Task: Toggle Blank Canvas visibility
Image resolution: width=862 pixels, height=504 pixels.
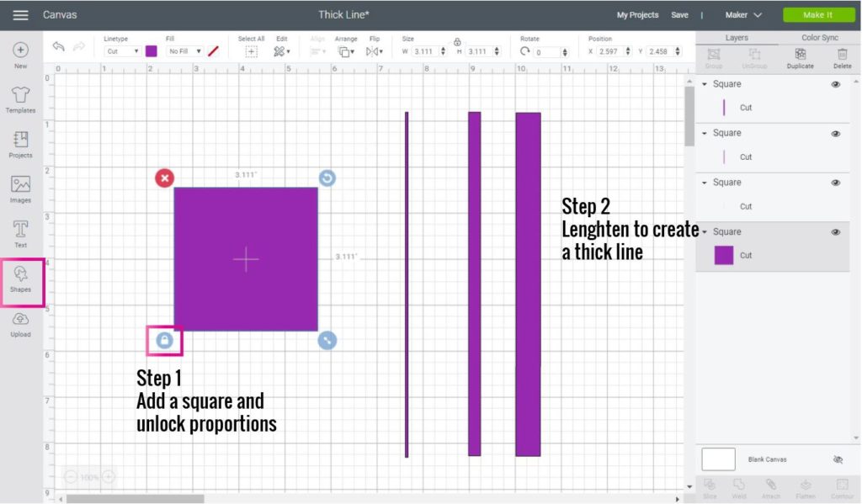Action: coord(838,459)
